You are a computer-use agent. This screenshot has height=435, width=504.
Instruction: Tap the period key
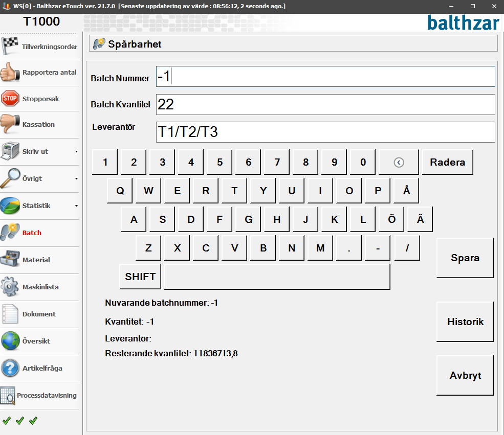click(349, 248)
